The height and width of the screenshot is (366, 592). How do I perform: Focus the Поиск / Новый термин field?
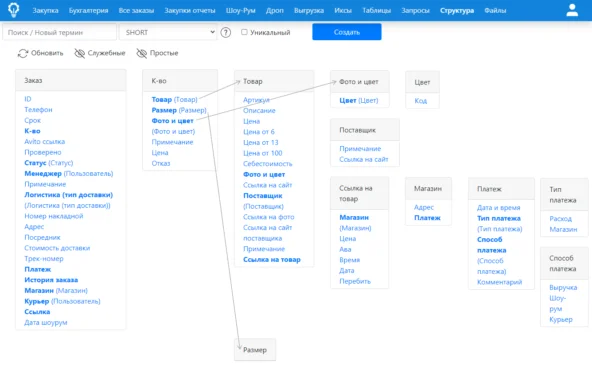59,32
